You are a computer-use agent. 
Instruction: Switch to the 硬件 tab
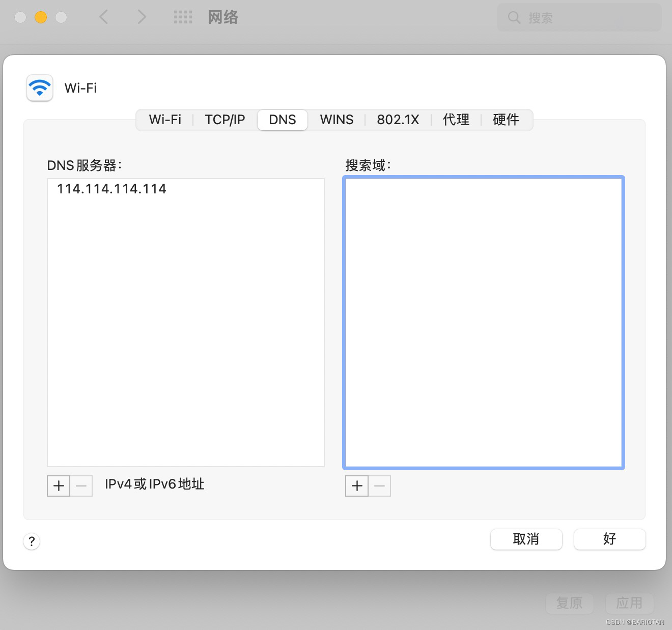[x=506, y=120]
